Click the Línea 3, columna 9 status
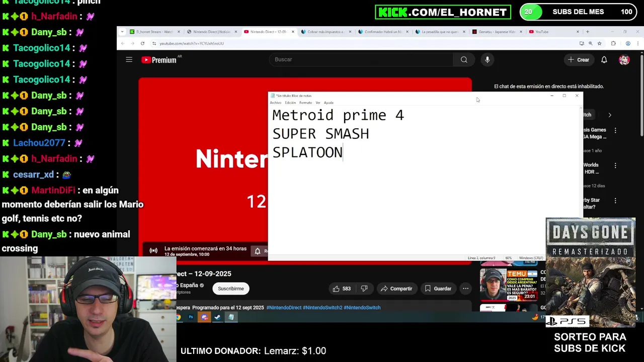The width and height of the screenshot is (644, 362). pos(481,258)
